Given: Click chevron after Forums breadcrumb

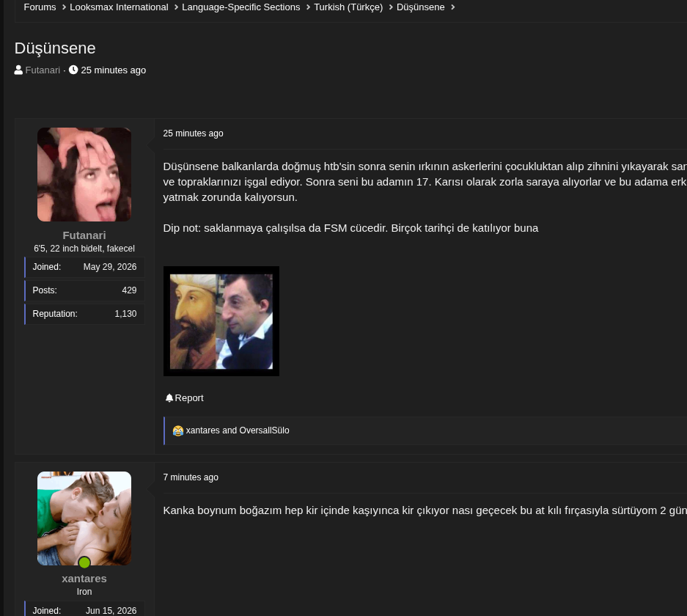Looking at the screenshot, I should (64, 7).
